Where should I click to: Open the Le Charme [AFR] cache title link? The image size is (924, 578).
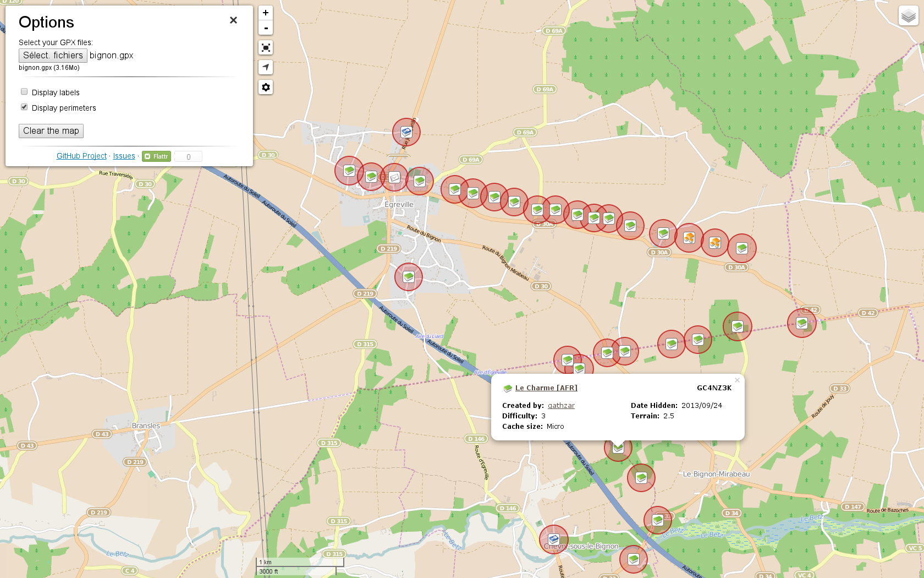(x=546, y=388)
